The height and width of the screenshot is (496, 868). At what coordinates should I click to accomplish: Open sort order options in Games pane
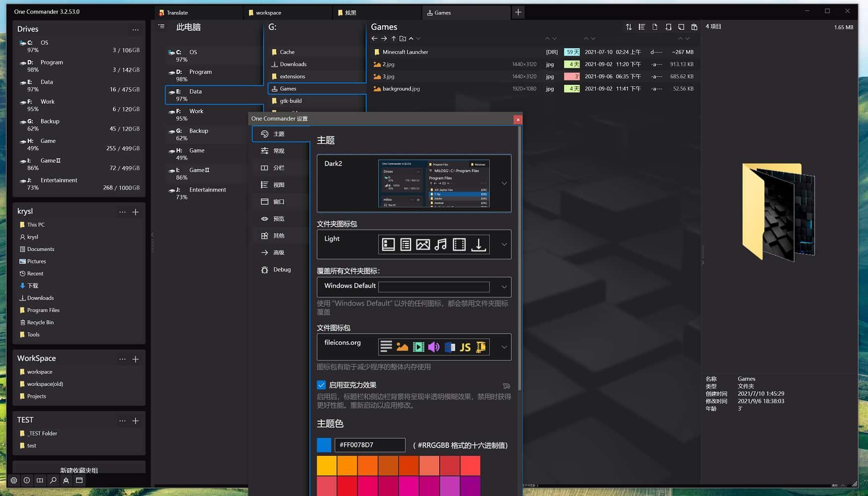pyautogui.click(x=629, y=27)
